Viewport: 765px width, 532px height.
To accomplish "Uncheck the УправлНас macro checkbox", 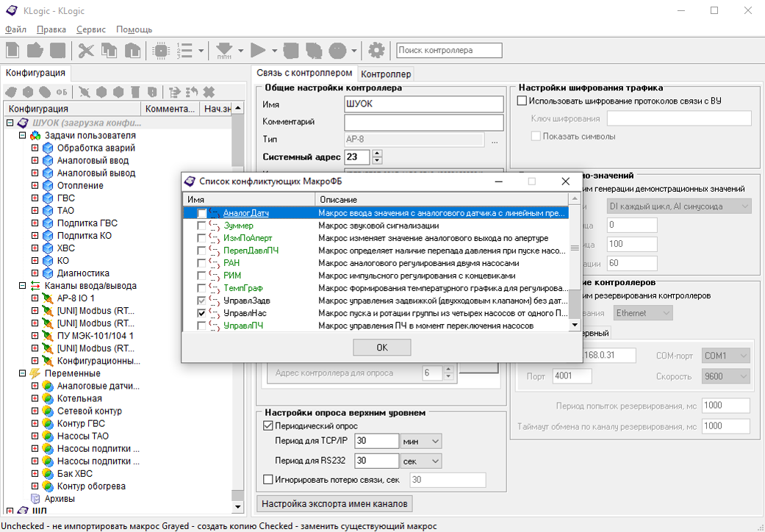I will [x=201, y=313].
